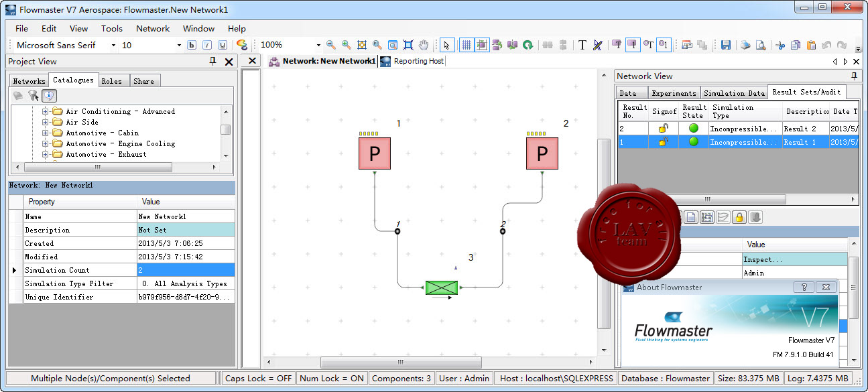Toggle underline text formatting

pyautogui.click(x=222, y=45)
